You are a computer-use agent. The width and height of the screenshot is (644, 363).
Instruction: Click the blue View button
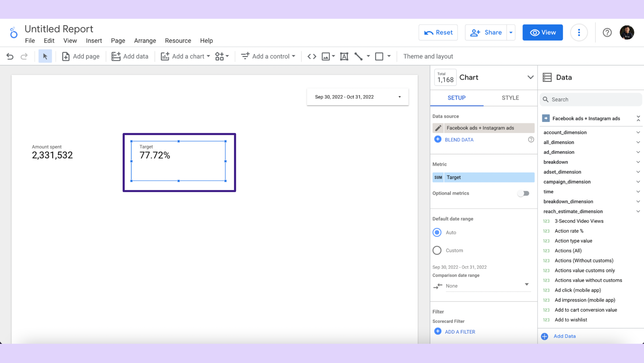542,33
